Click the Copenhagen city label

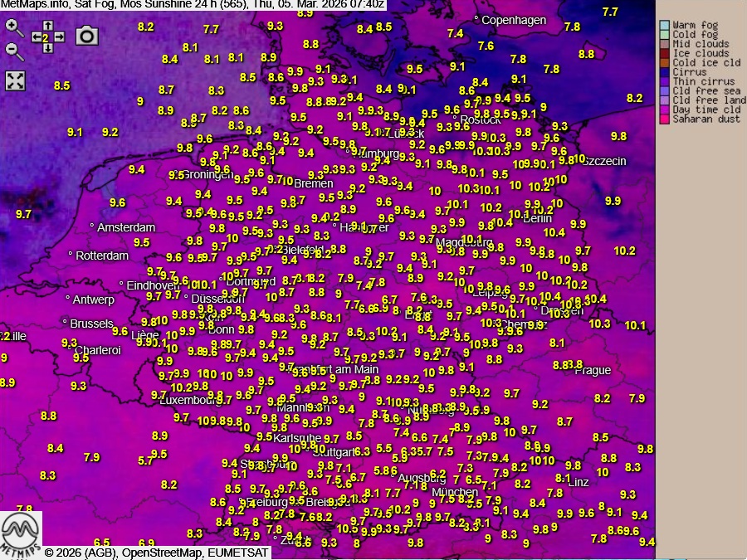514,20
